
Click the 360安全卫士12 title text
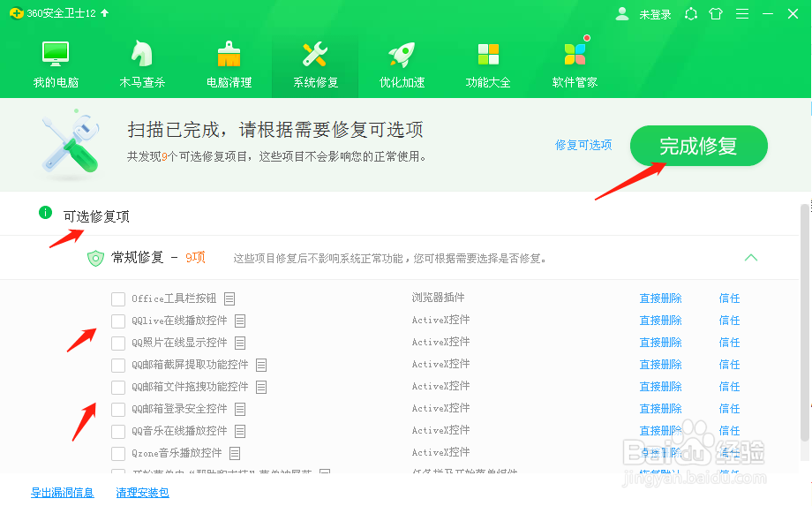coord(61,13)
